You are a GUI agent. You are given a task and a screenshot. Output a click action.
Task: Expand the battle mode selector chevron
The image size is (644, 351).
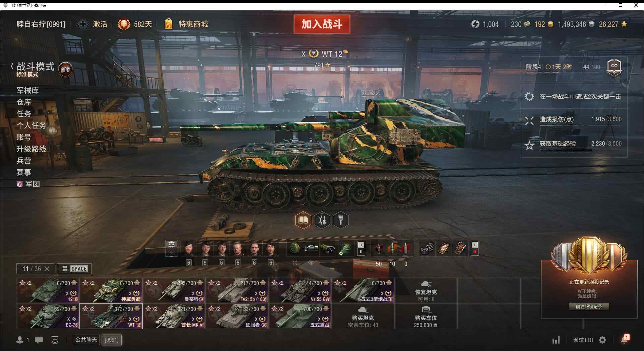click(12, 66)
